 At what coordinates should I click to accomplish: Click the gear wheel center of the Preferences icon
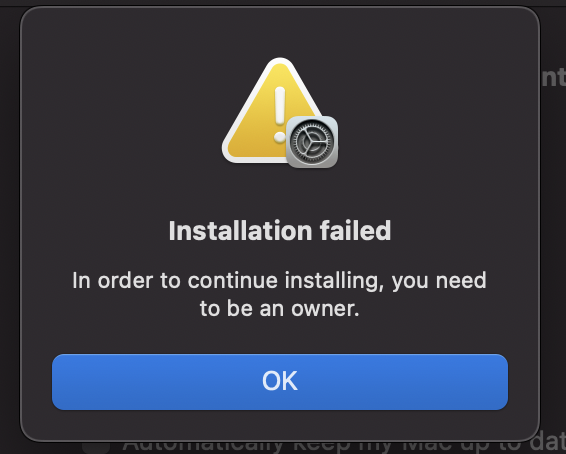[312, 142]
